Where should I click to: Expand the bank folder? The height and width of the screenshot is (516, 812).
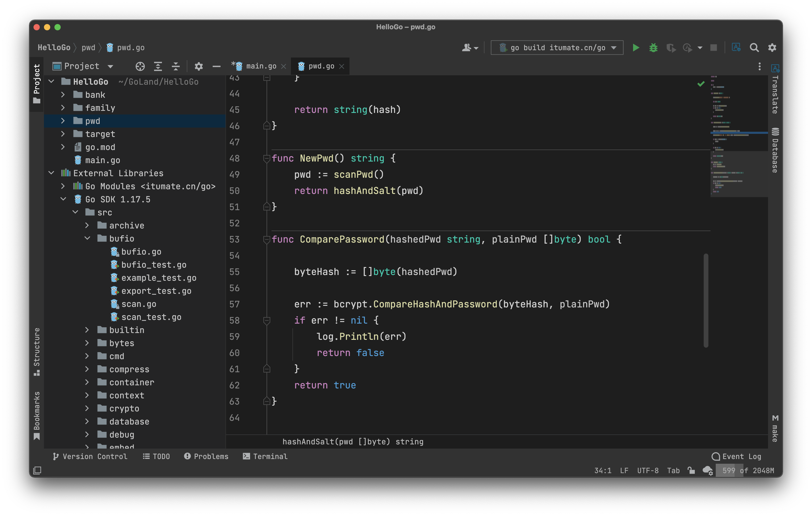(63, 95)
